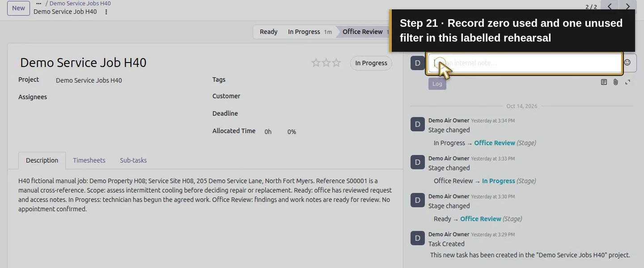Open Office Review link in the 3:34 PM message

coord(495,143)
